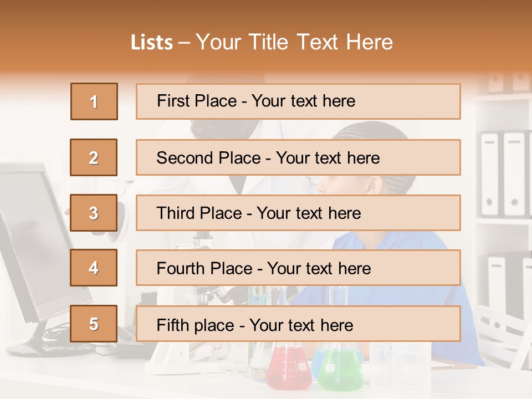The height and width of the screenshot is (399, 532).
Task: Click the number 5 box
Action: coord(94,324)
